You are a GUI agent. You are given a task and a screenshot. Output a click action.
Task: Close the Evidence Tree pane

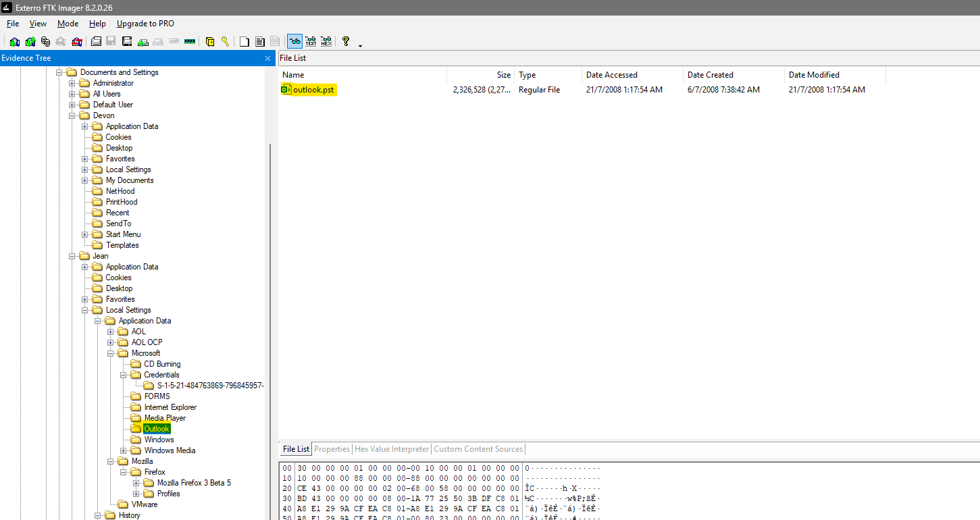tap(267, 58)
